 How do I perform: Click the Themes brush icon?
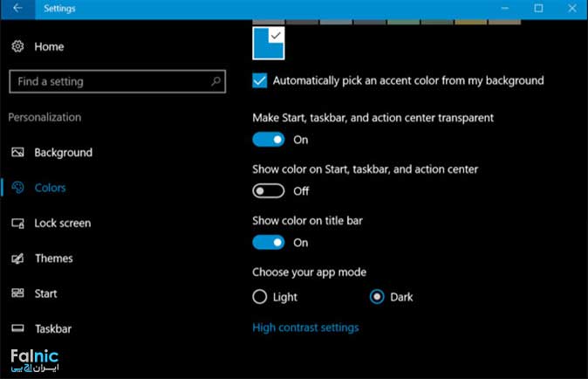[x=17, y=258]
